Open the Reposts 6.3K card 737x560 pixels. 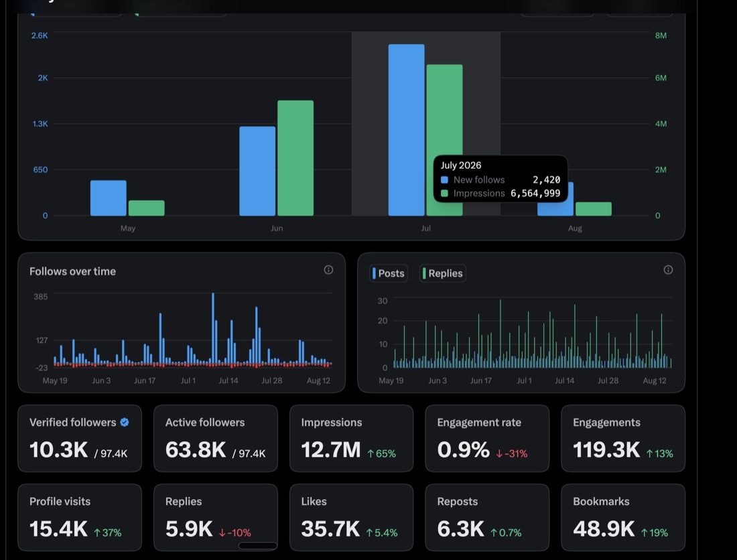click(x=487, y=517)
